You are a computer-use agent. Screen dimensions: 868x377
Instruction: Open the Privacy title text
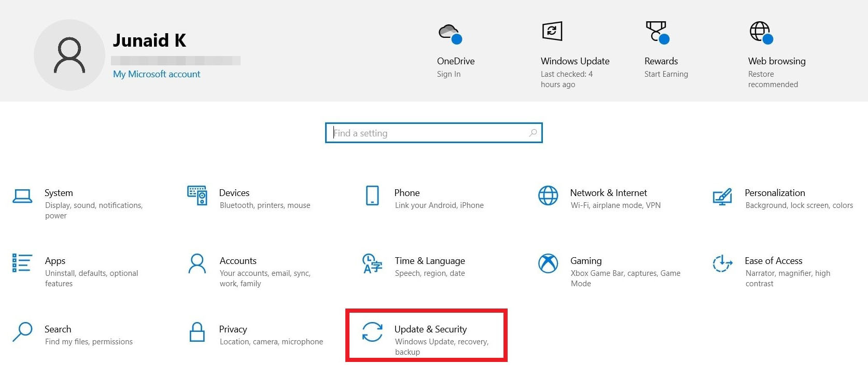click(233, 329)
